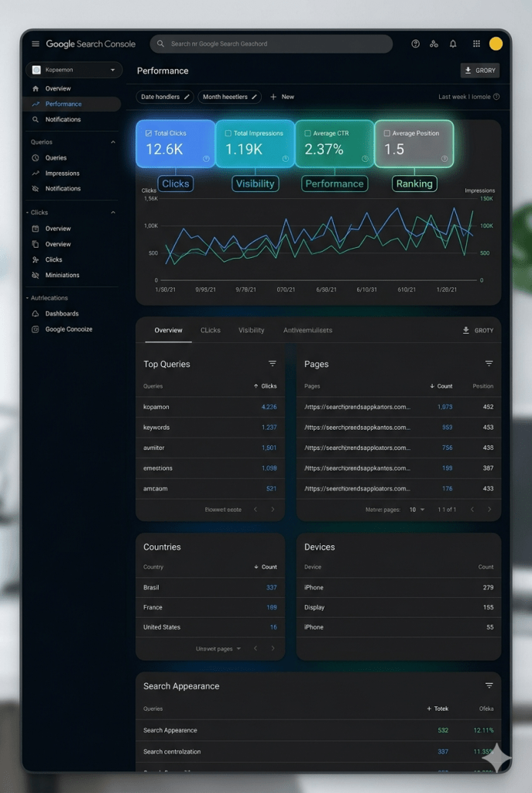The height and width of the screenshot is (793, 532).
Task: Click the Brasil country row
Action: point(210,588)
